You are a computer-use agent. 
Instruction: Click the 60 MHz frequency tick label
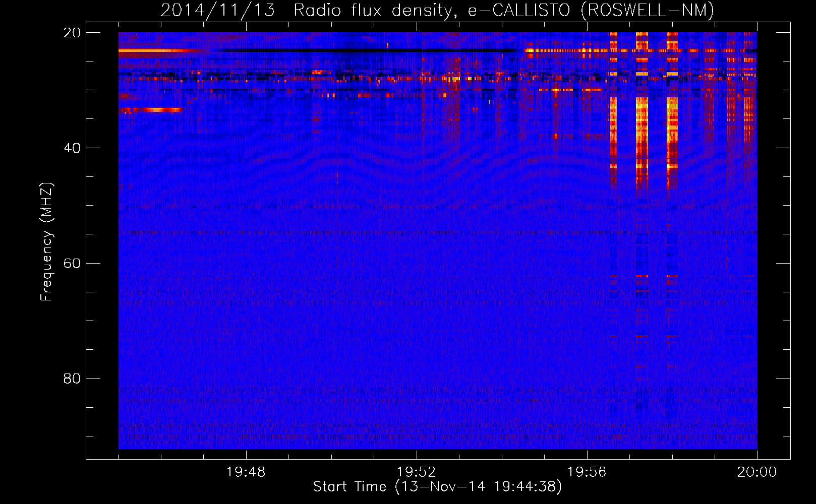72,264
